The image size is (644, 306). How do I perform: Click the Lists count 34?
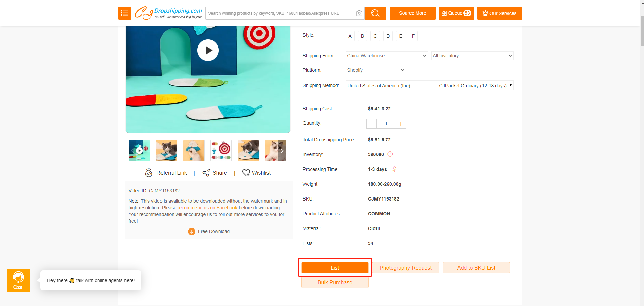(x=371, y=243)
